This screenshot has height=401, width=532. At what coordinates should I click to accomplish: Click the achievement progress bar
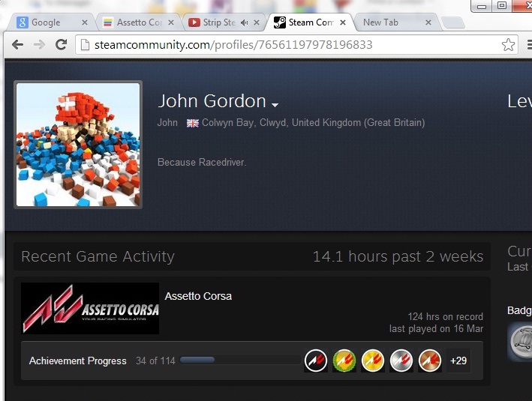[240, 361]
